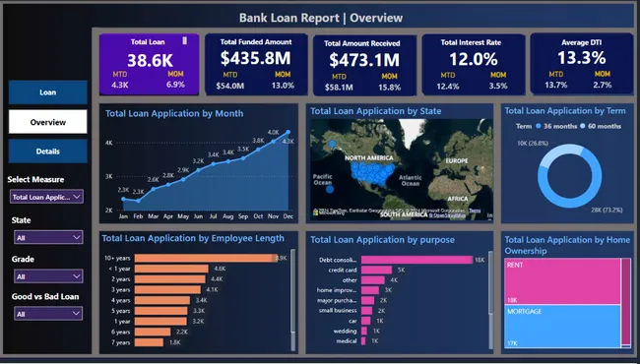Select the Average DTI card
This screenshot has width=640, height=364.
point(582,64)
